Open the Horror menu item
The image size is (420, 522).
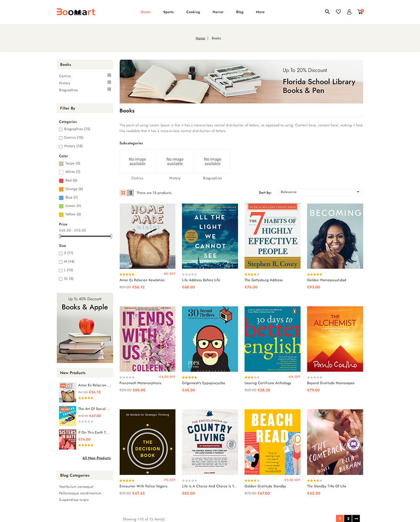pos(218,12)
